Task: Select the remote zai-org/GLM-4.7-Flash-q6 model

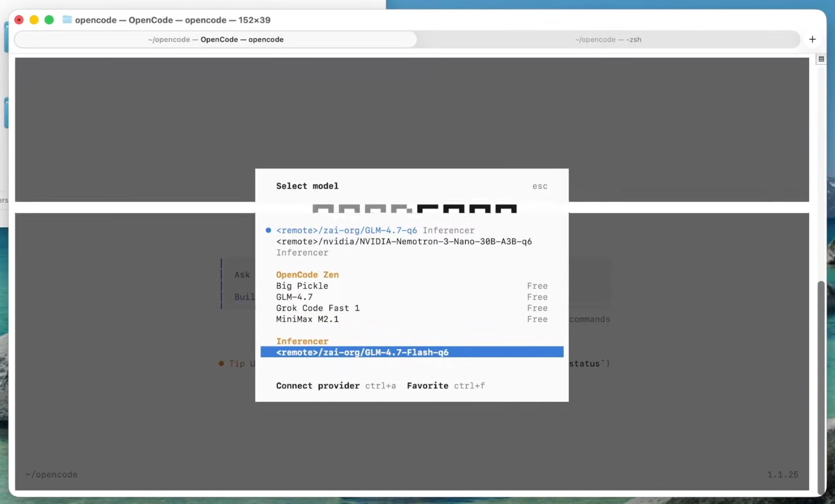Action: (412, 352)
